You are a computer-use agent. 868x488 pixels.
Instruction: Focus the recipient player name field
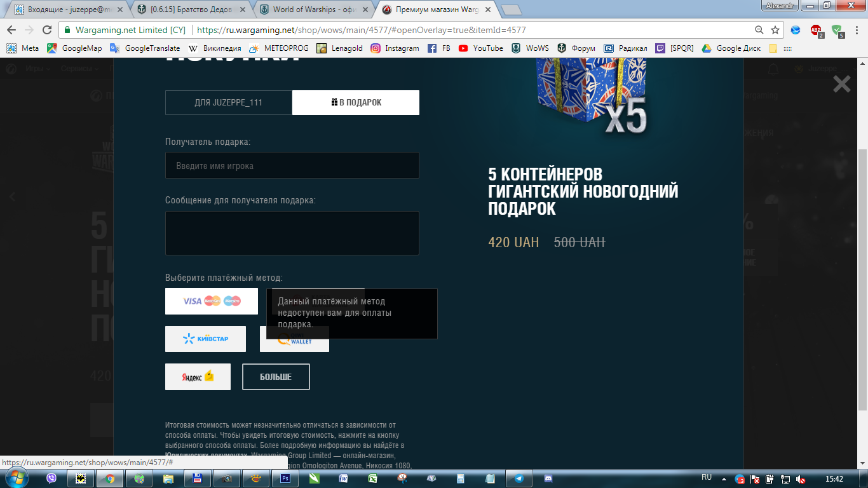tap(292, 165)
